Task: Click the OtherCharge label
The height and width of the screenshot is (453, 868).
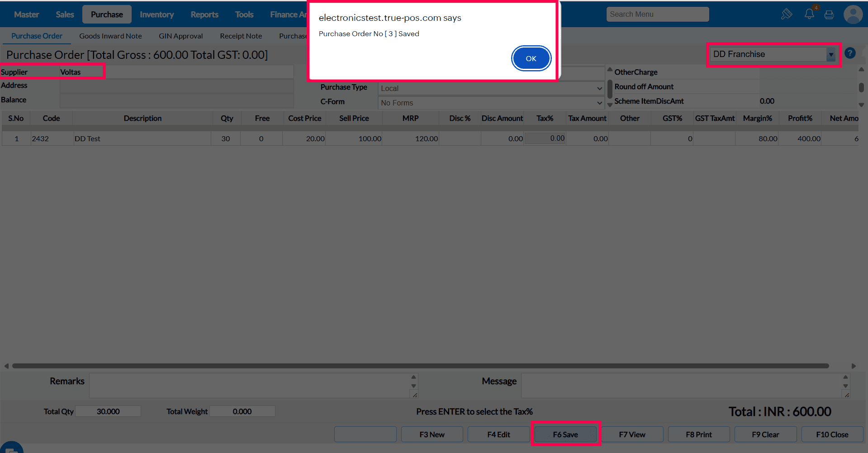Action: coord(636,72)
